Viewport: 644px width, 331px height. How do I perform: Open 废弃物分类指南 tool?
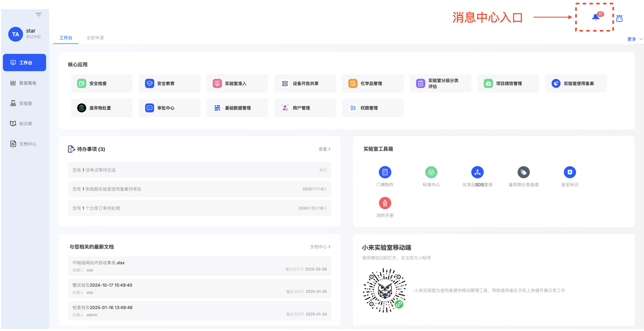[524, 177]
